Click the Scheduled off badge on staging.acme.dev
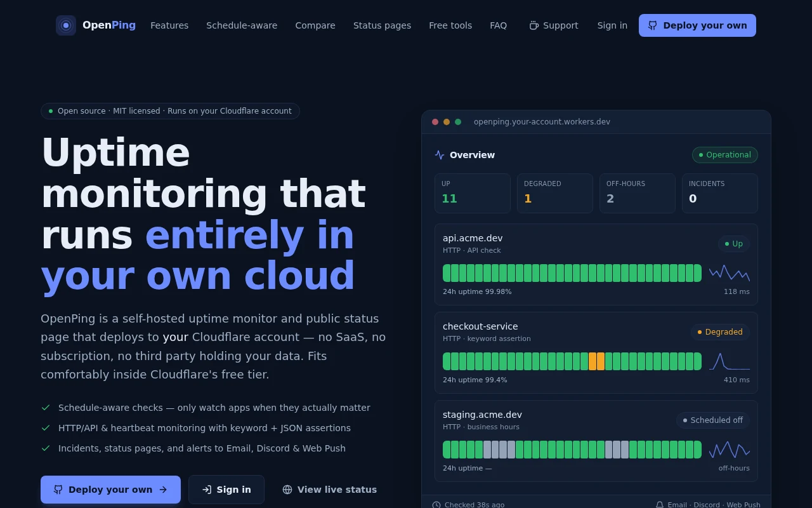812x508 pixels. (713, 420)
